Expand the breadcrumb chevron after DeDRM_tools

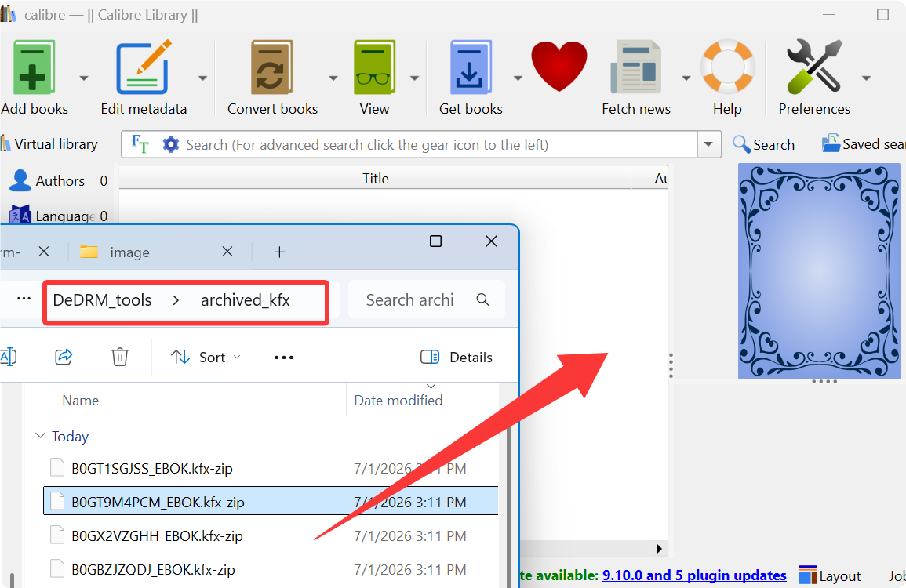coord(176,300)
